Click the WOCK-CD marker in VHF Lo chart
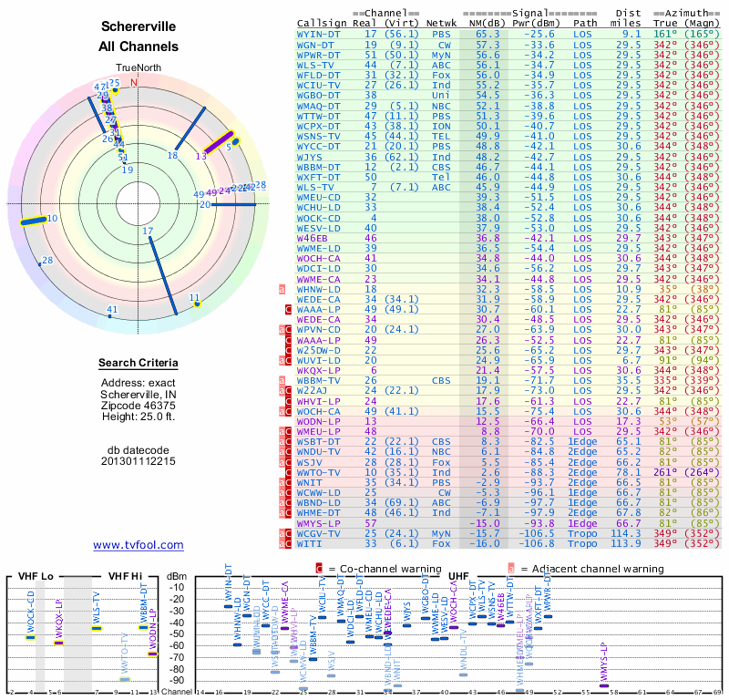 (31, 637)
